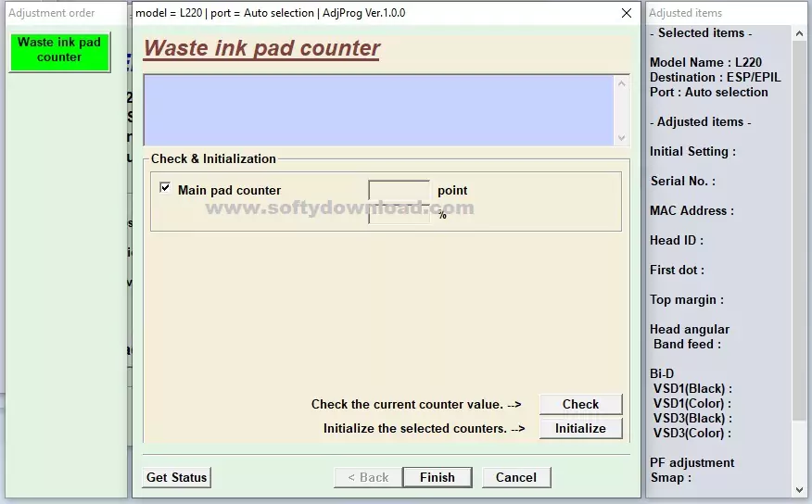Click the disabled Back button

[368, 477]
